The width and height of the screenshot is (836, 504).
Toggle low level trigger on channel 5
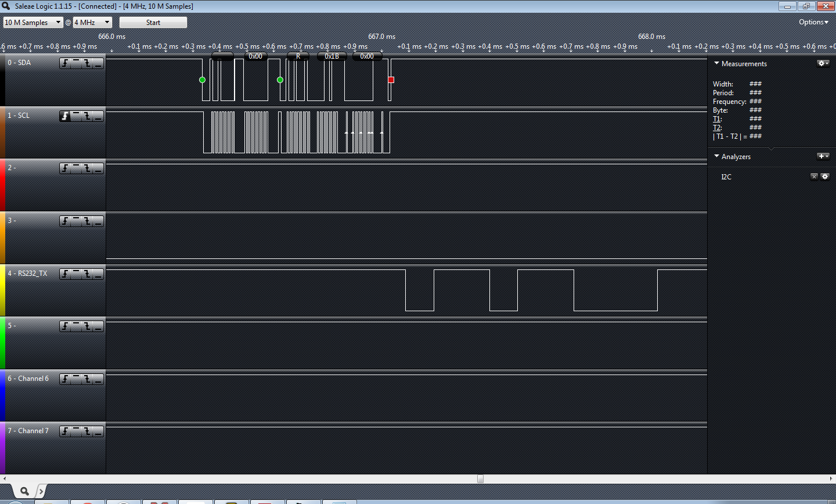tap(98, 326)
